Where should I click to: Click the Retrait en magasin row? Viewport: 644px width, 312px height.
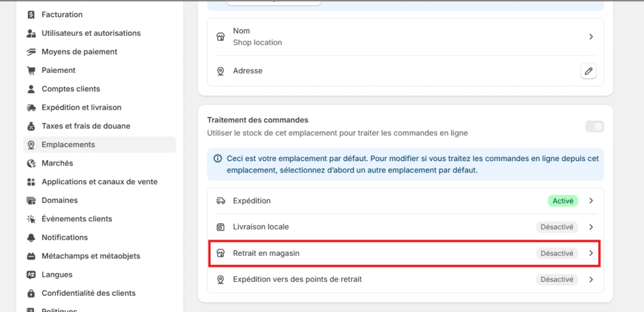tap(405, 253)
